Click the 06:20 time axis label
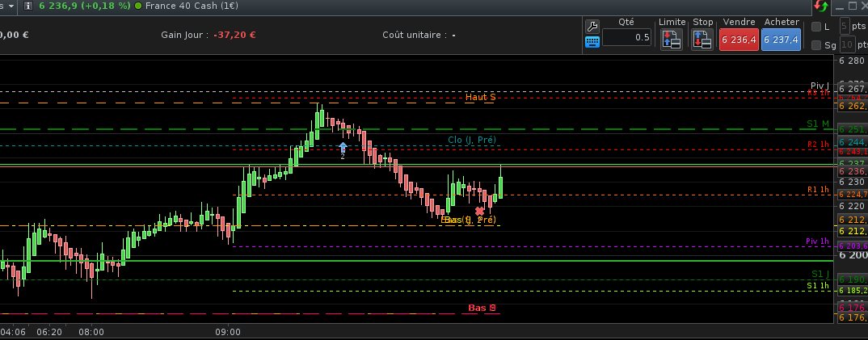The width and height of the screenshot is (868, 340). coord(49,332)
